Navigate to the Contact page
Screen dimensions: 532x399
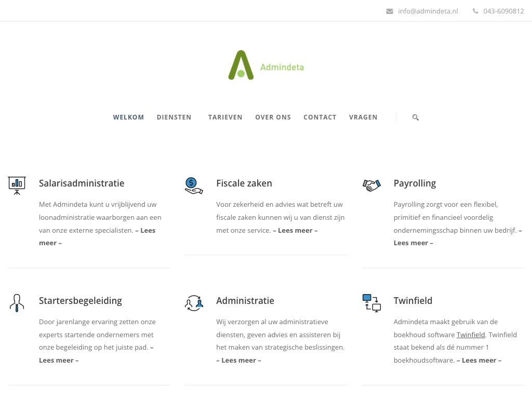[x=320, y=117]
